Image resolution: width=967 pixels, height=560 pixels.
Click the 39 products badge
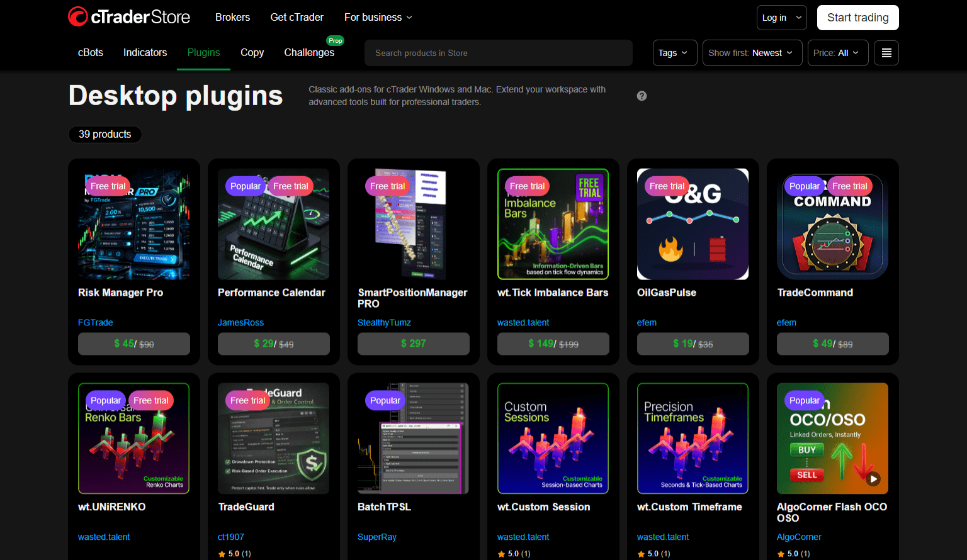(105, 134)
